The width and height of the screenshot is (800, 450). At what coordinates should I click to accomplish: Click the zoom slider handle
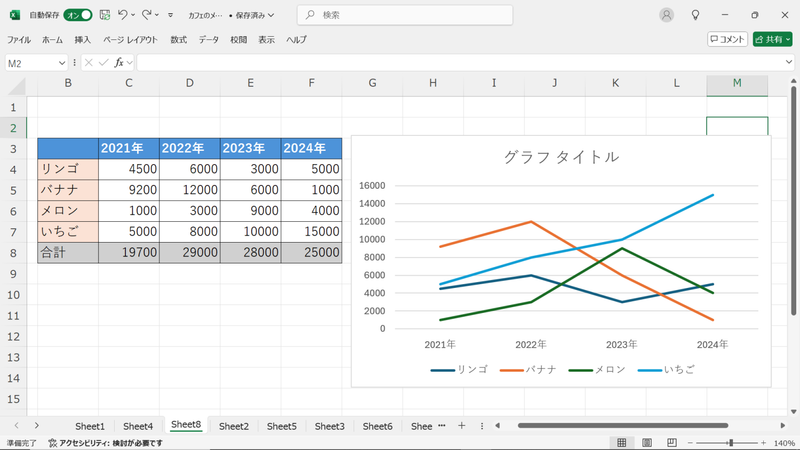(x=731, y=443)
